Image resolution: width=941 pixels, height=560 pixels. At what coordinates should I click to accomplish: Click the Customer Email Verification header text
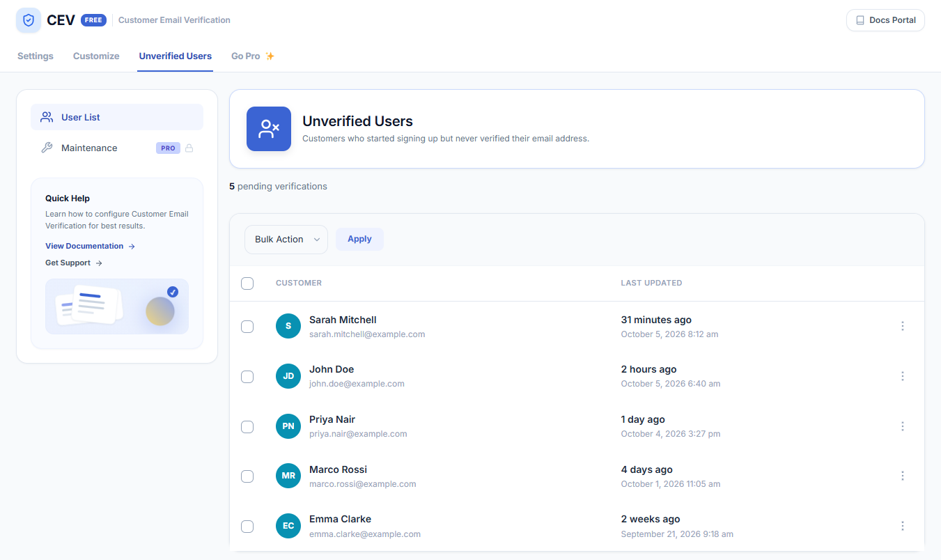pyautogui.click(x=174, y=20)
